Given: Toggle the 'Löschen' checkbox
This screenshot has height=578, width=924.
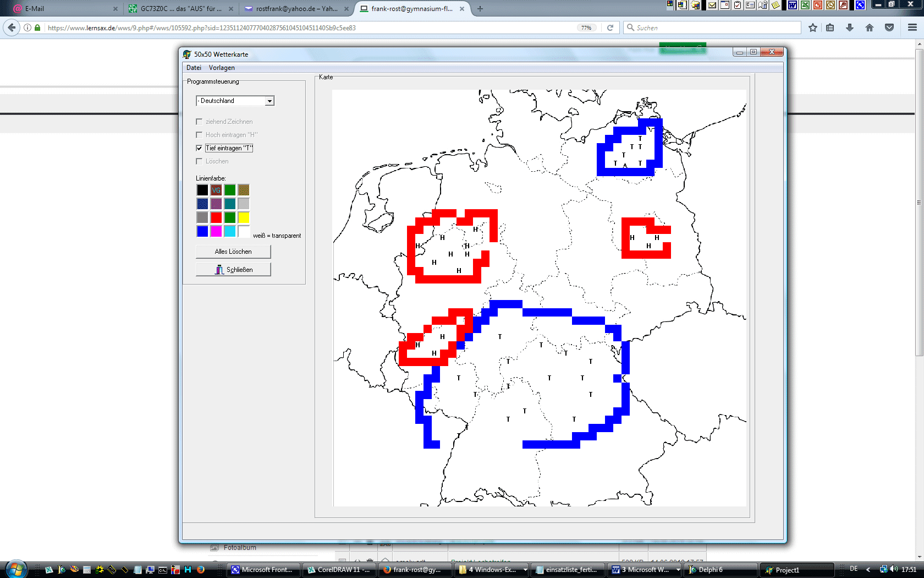Looking at the screenshot, I should coord(199,161).
